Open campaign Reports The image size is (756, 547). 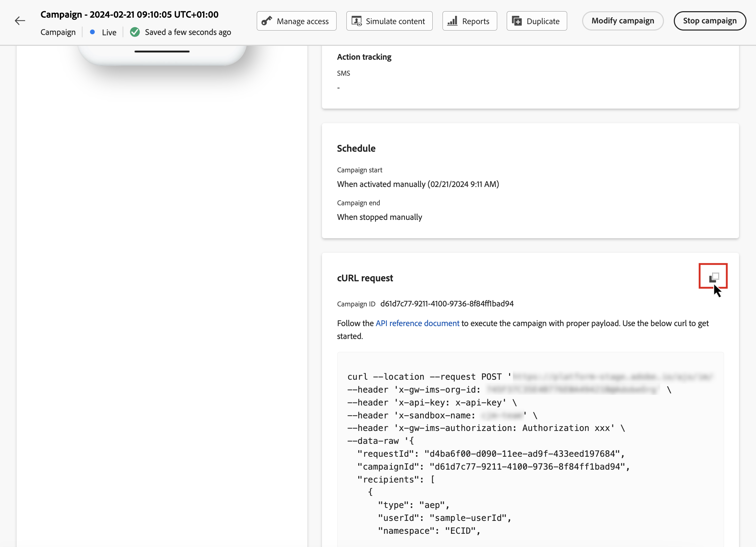470,21
